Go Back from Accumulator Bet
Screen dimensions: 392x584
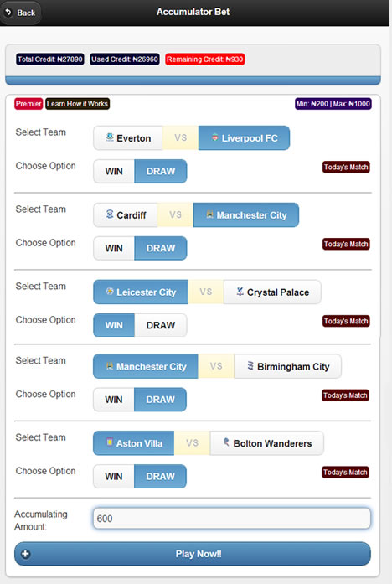20,13
